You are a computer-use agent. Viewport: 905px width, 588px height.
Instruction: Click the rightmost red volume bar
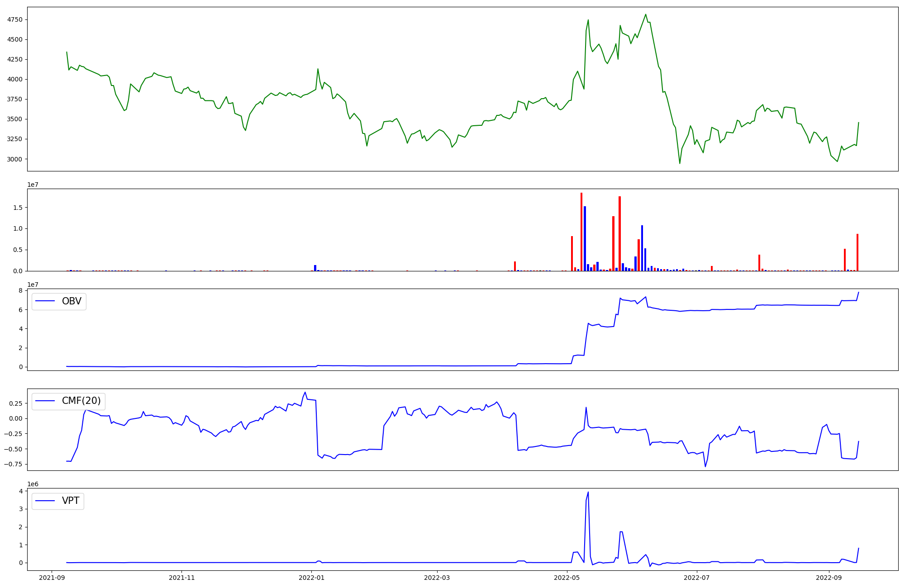pyautogui.click(x=857, y=252)
